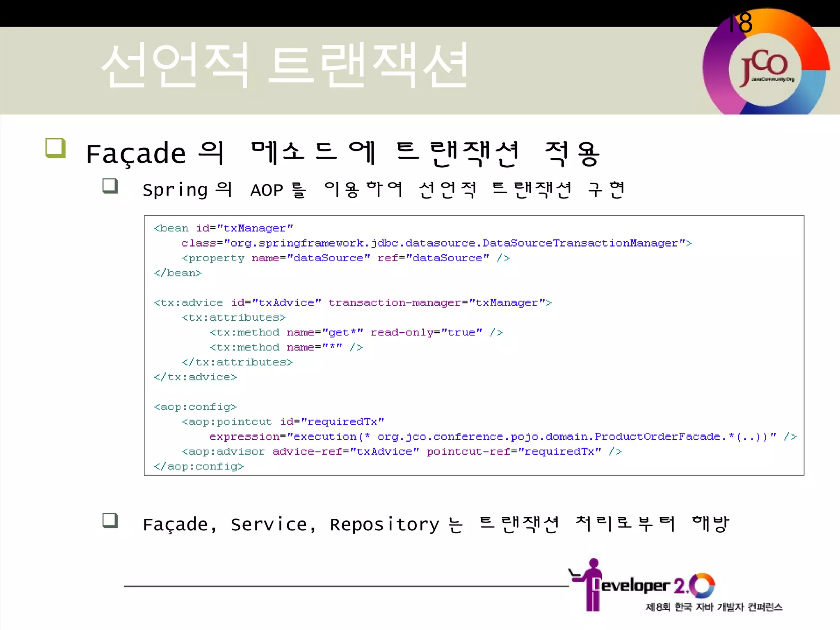Click the opening <aop:config> tag

[195, 407]
